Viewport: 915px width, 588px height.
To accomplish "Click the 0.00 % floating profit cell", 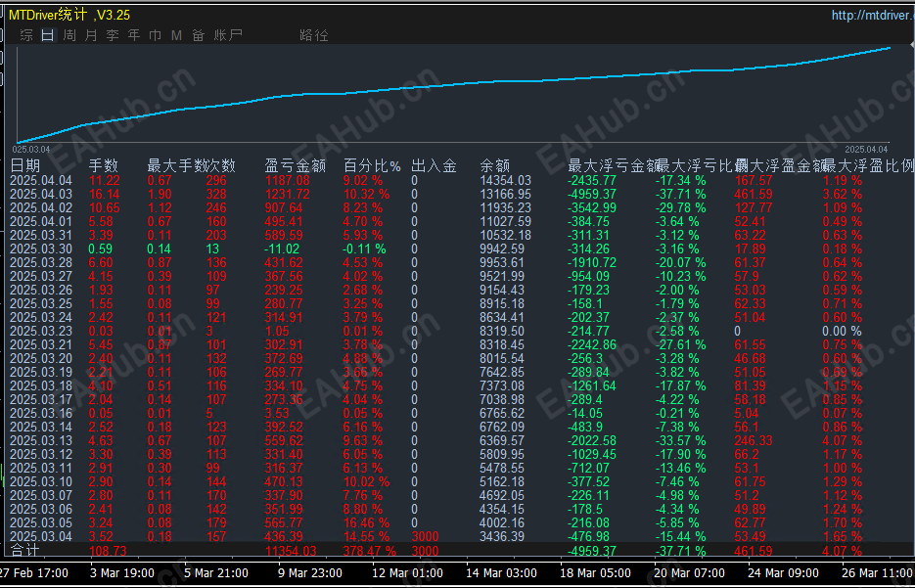I will (x=842, y=332).
